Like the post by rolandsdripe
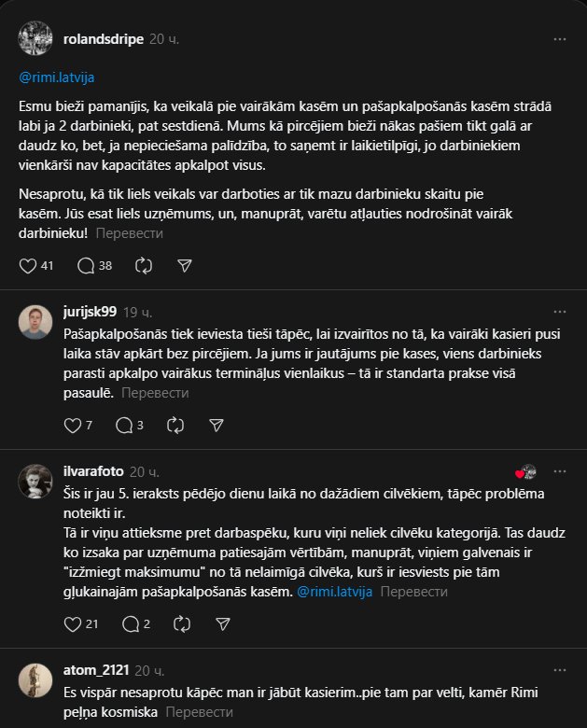Viewport: 587px width, 728px height. click(28, 265)
